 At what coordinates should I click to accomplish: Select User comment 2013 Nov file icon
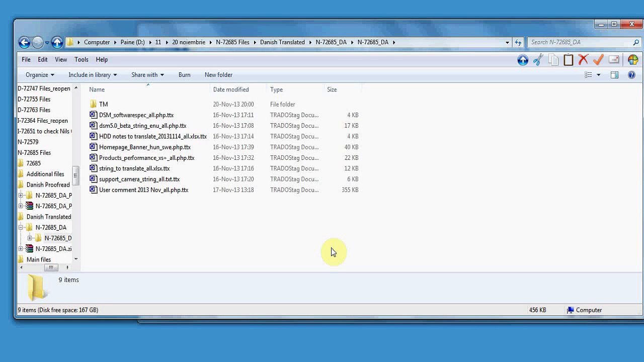93,190
